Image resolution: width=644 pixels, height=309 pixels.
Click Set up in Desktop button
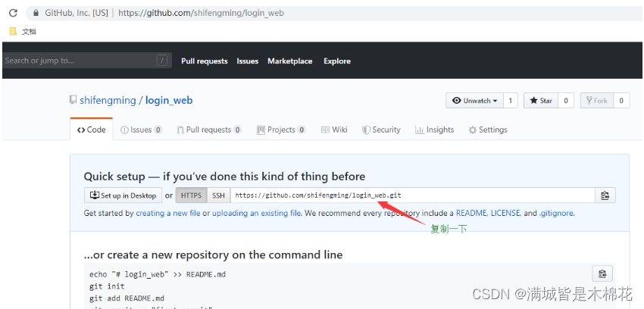[x=123, y=195]
